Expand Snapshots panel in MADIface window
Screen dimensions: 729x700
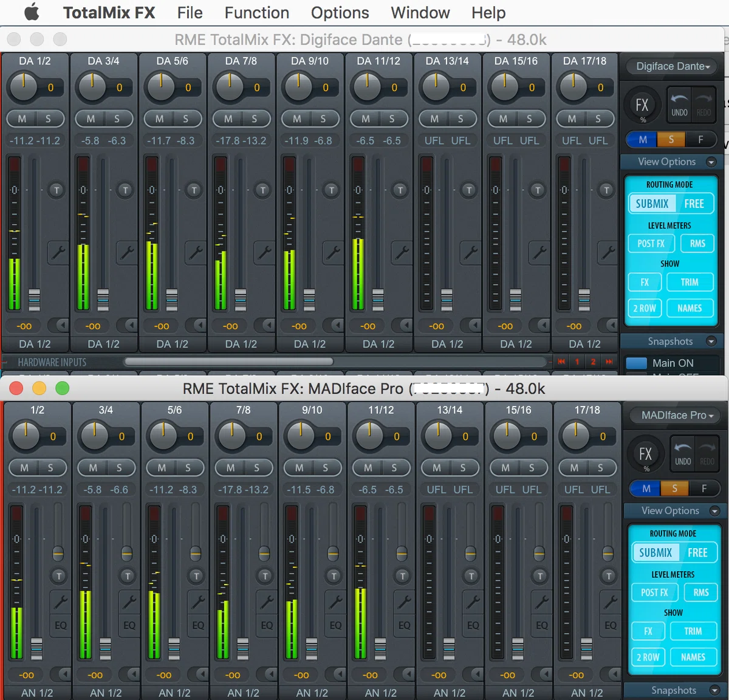point(715,690)
